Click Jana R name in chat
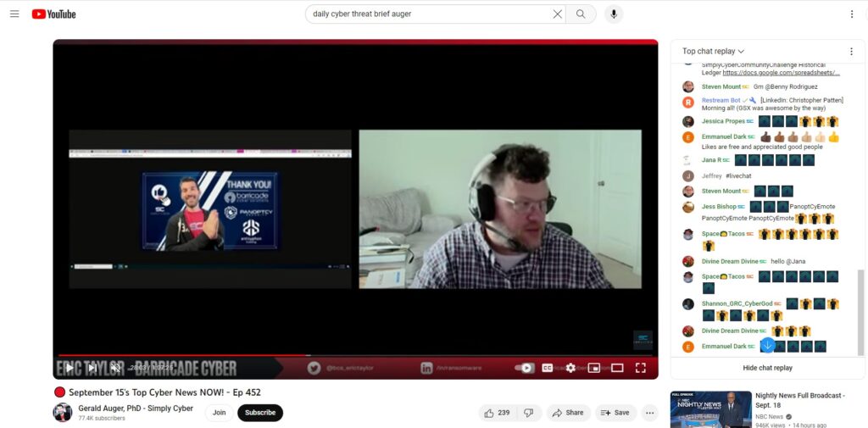This screenshot has height=428, width=868. click(x=711, y=160)
